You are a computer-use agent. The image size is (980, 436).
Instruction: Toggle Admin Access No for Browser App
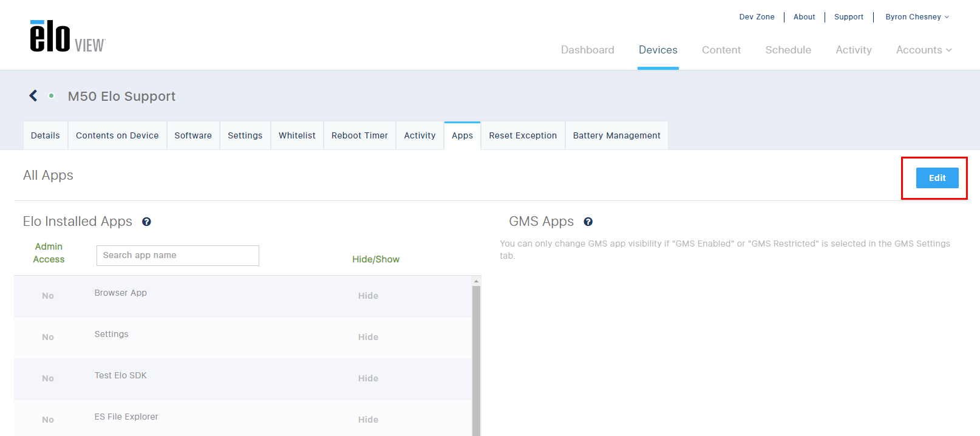tap(48, 296)
